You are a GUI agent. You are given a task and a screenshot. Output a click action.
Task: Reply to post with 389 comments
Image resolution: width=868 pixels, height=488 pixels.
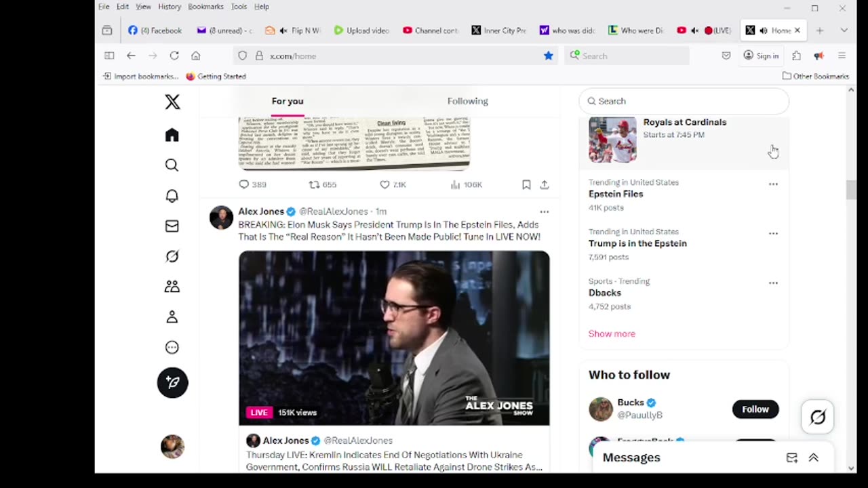[252, 184]
